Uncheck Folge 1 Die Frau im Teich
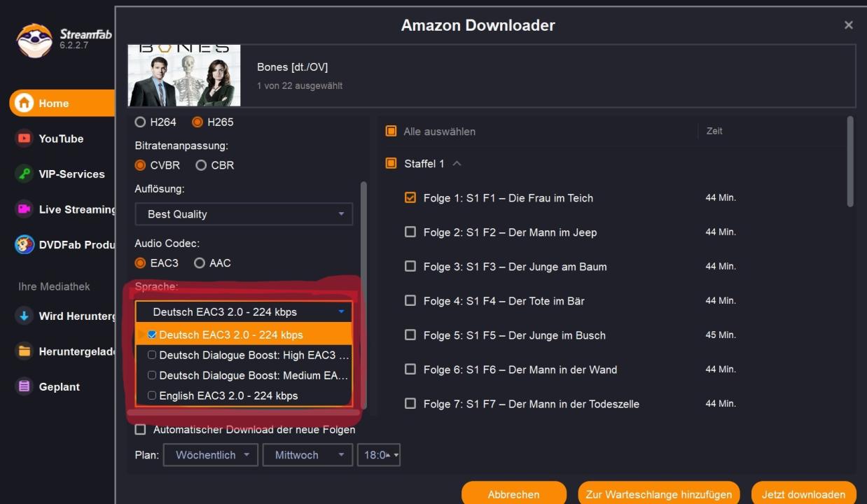Screen dimensions: 867x504 point(410,197)
